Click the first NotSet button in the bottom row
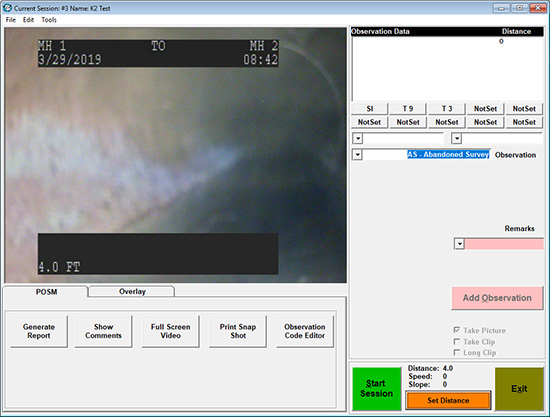550x417 pixels. click(370, 122)
